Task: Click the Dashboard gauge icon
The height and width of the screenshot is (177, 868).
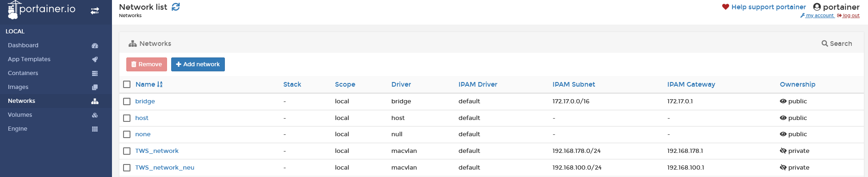Action: [95, 45]
